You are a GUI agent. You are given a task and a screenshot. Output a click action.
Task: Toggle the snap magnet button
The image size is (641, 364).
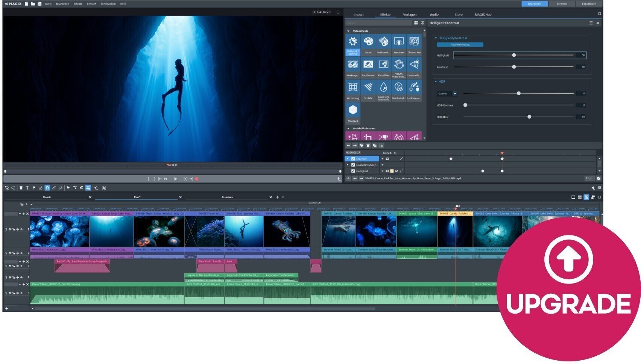click(x=48, y=188)
